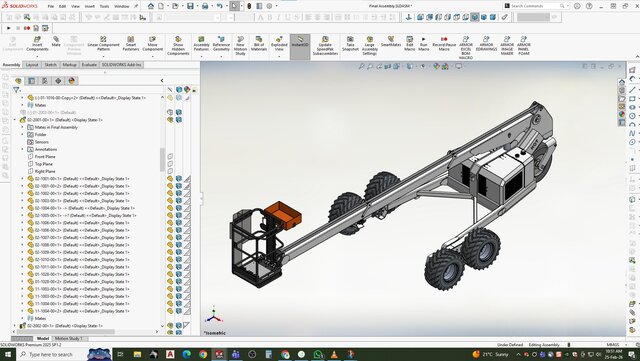Start a New Motion Study
640x361 pixels.
coord(240,46)
